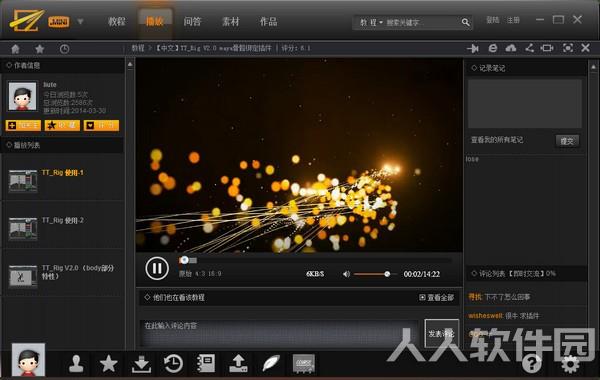The height and width of the screenshot is (380, 600).
Task: Open the search category dropdown 教程
Action: (371, 23)
